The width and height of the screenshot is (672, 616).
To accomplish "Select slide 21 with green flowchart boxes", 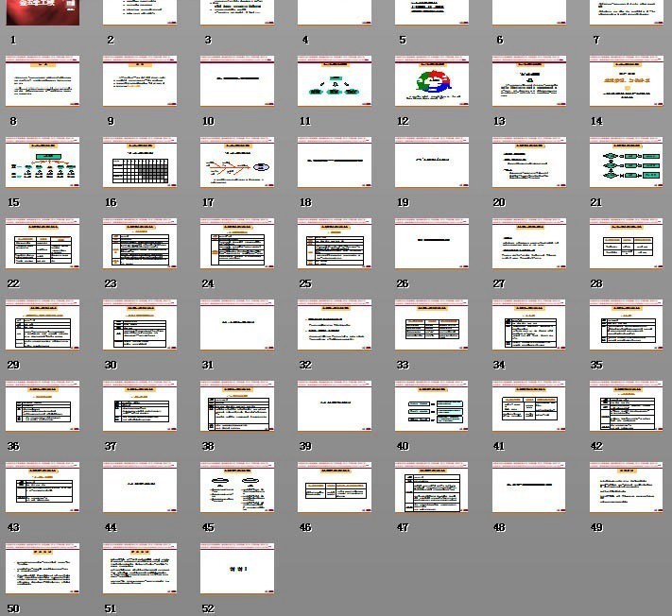I will pyautogui.click(x=626, y=163).
